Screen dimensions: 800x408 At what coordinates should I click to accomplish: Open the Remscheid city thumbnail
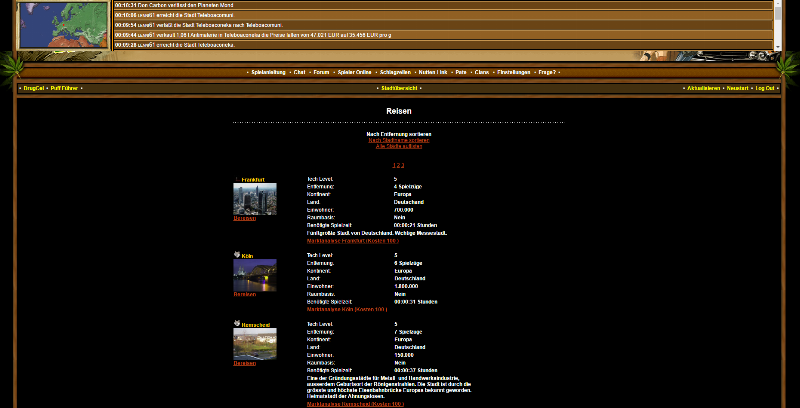click(x=255, y=344)
